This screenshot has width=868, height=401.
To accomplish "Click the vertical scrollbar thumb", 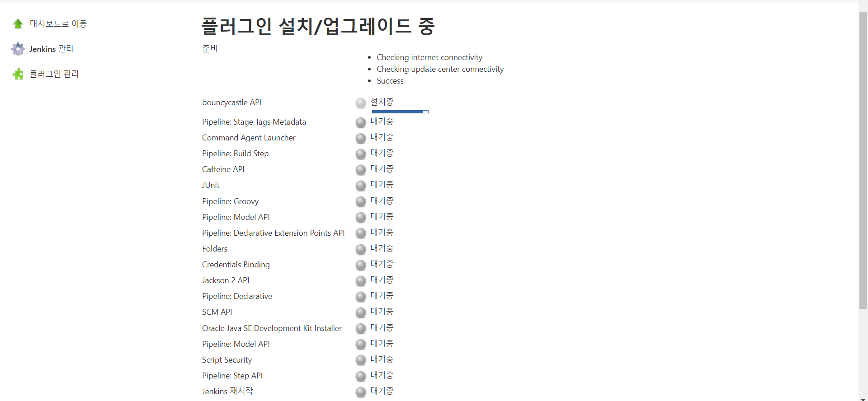I will tap(863, 160).
